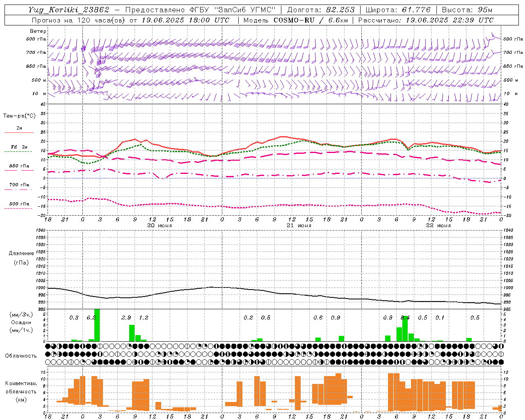Click the 'Рассчитано: 19.06.2025 22:39 UTC' text
This screenshot has width=525, height=420.
click(426, 20)
